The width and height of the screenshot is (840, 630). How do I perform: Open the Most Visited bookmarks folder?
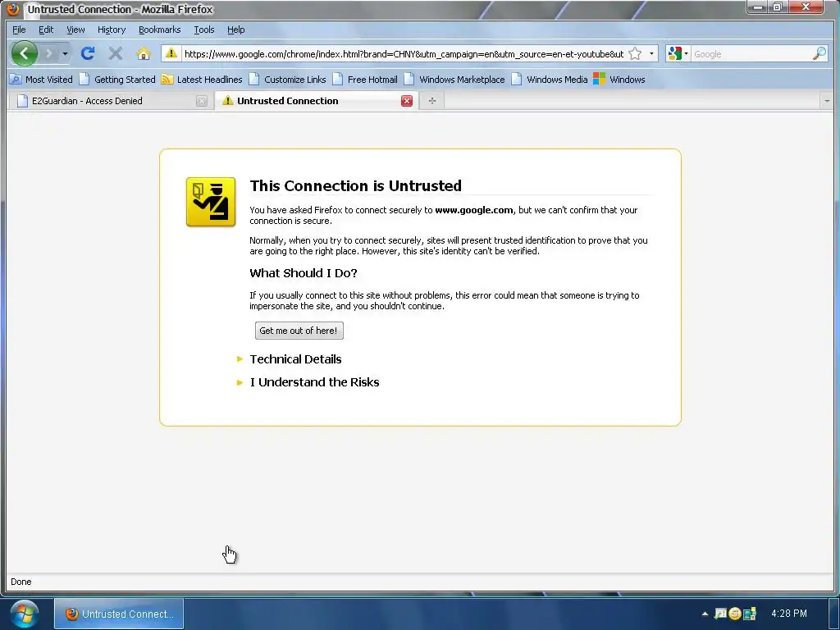(x=41, y=80)
